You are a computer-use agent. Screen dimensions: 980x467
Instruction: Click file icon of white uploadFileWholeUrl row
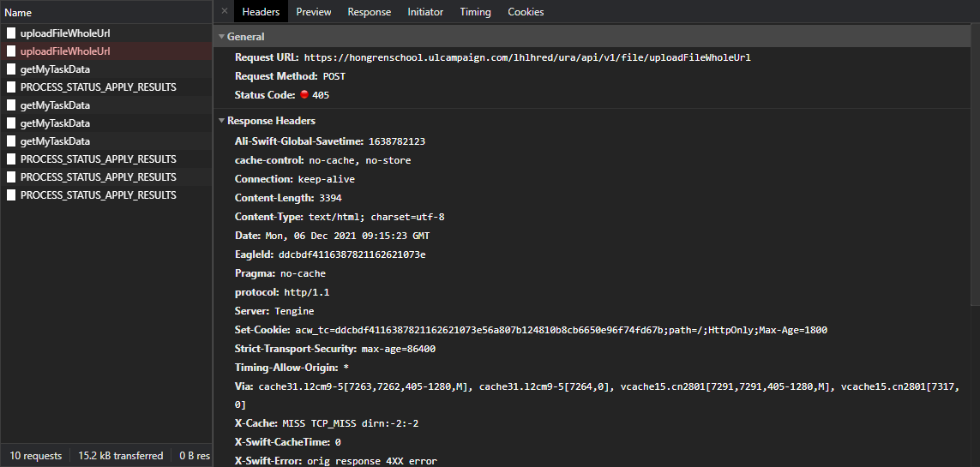point(11,33)
